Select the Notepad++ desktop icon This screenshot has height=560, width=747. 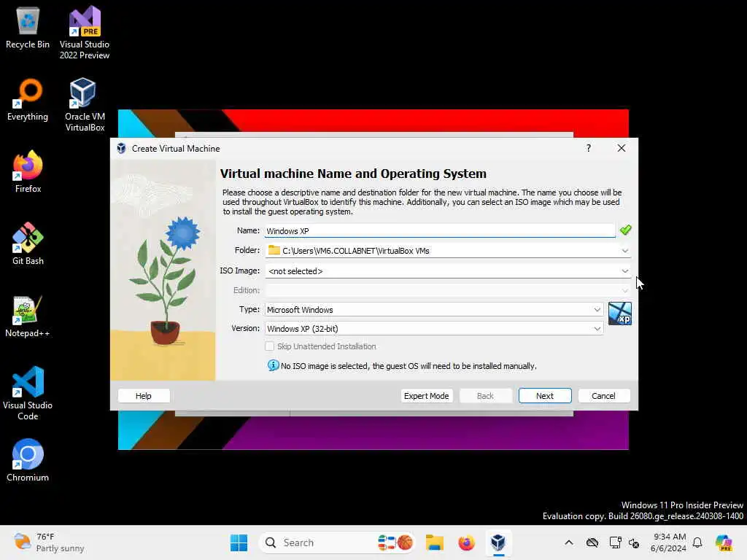pyautogui.click(x=28, y=316)
